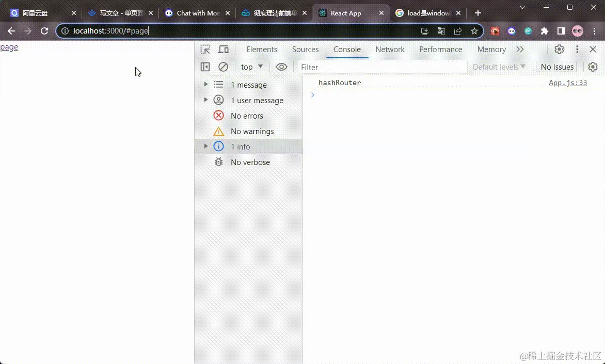Clear console with circle-slash icon
Screen dimensions: 605x364
pyautogui.click(x=223, y=67)
